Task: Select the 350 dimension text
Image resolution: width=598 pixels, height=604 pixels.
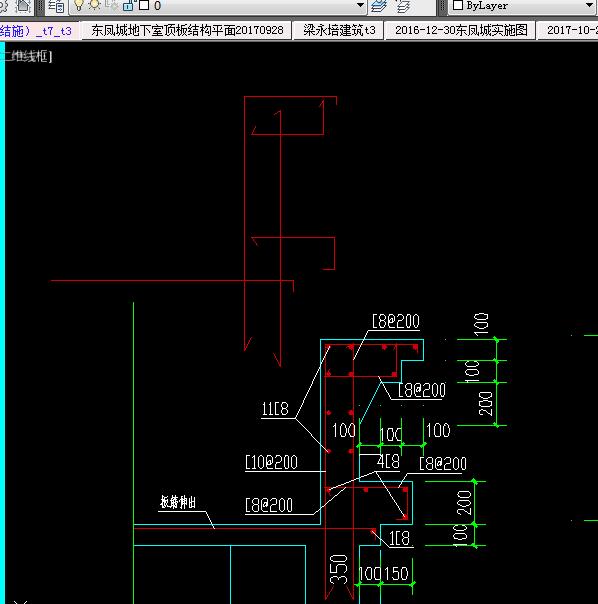Action: click(x=339, y=569)
